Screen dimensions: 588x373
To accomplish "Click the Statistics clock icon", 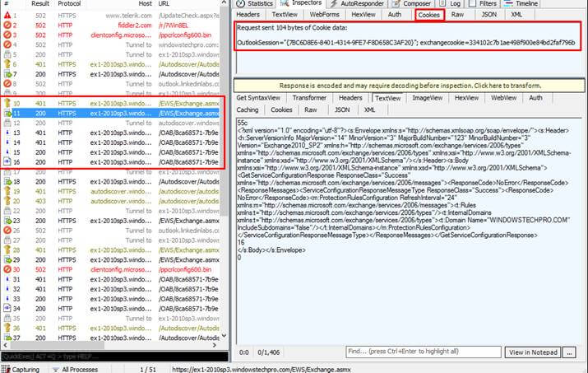I will tap(240, 3).
